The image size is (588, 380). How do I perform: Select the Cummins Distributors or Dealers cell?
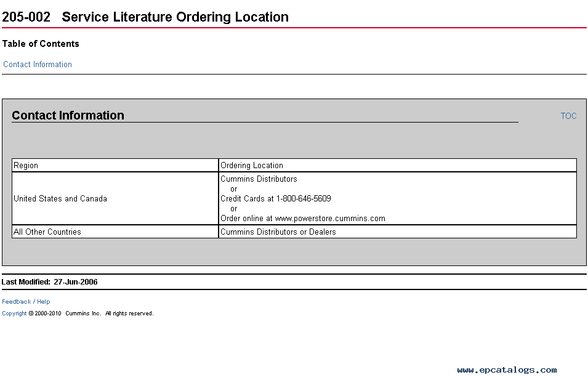tap(278, 232)
